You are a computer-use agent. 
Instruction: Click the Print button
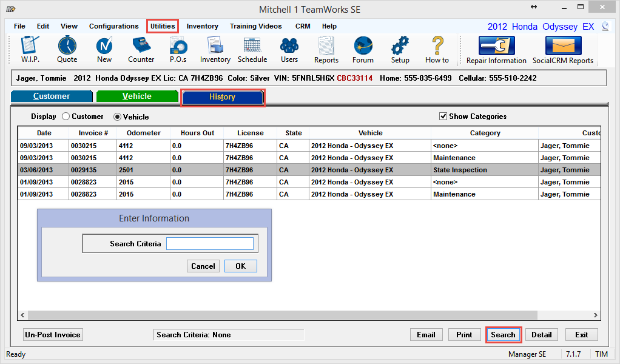click(x=464, y=335)
